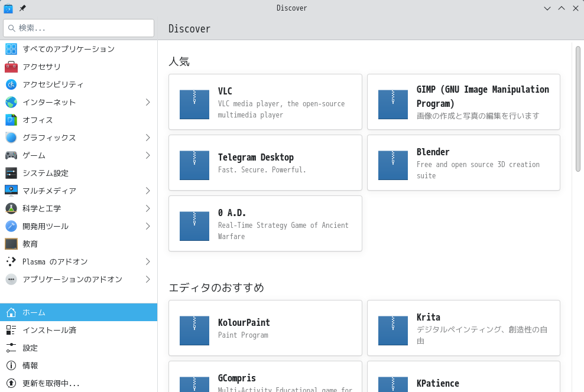This screenshot has height=392, width=584.
Task: Open the GCompris app card
Action: [265, 377]
